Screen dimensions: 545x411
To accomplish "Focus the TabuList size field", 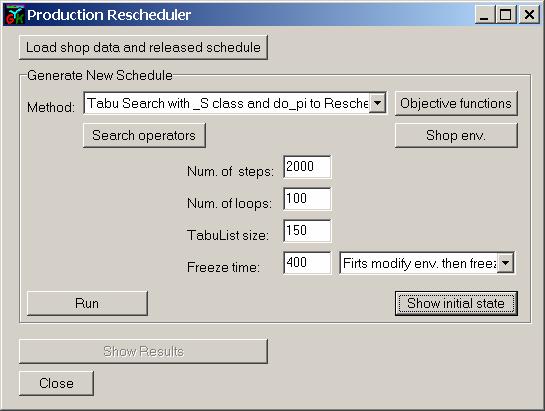I will tap(307, 231).
